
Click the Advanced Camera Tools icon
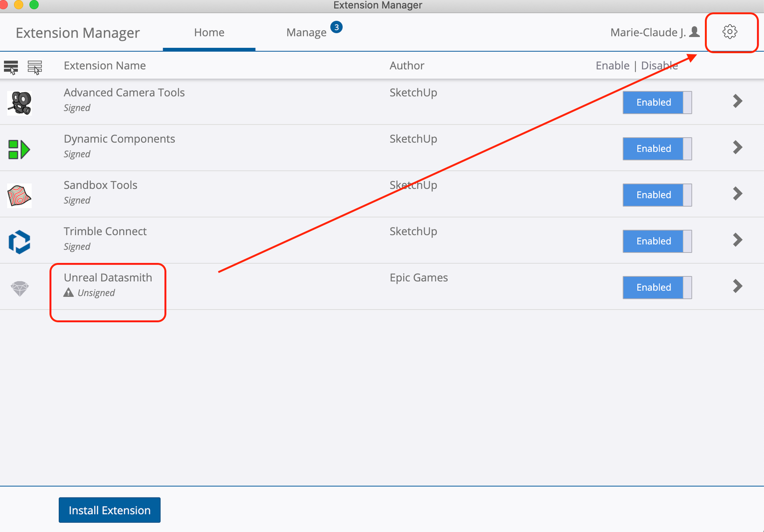click(x=20, y=102)
